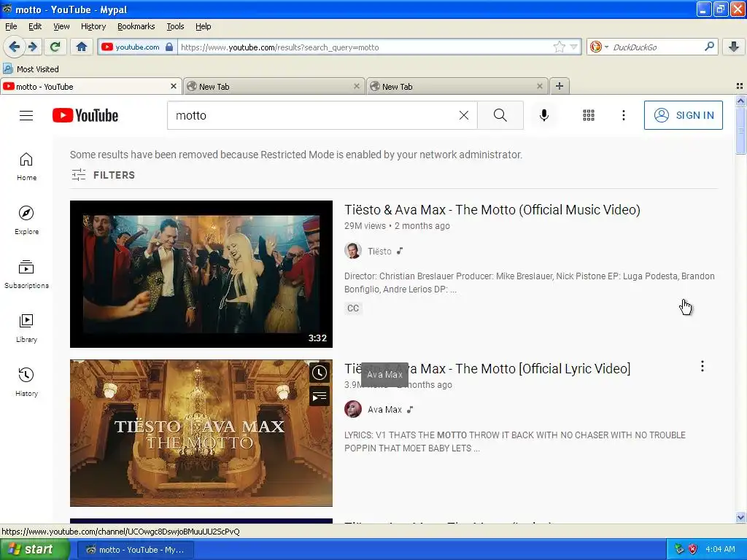Screen dimensions: 747x560
Task: Open Subscriptions in YouTube sidebar
Action: pyautogui.click(x=27, y=274)
